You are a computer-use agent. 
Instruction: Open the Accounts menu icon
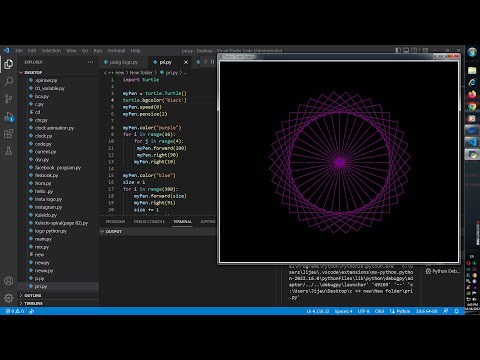(9, 281)
